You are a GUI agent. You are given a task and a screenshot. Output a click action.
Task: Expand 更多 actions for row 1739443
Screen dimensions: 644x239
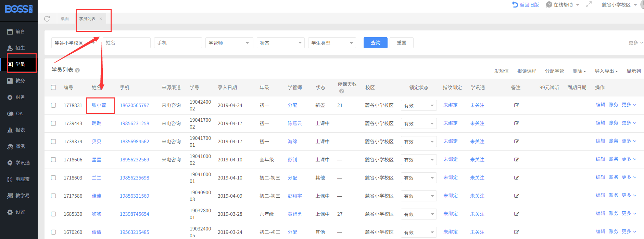(629, 123)
